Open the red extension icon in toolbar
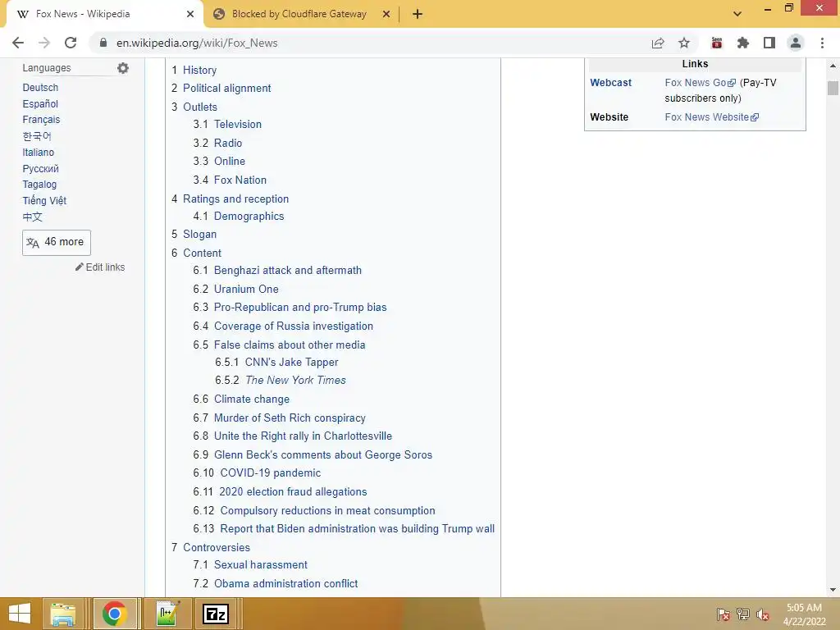This screenshot has width=840, height=630. (717, 43)
